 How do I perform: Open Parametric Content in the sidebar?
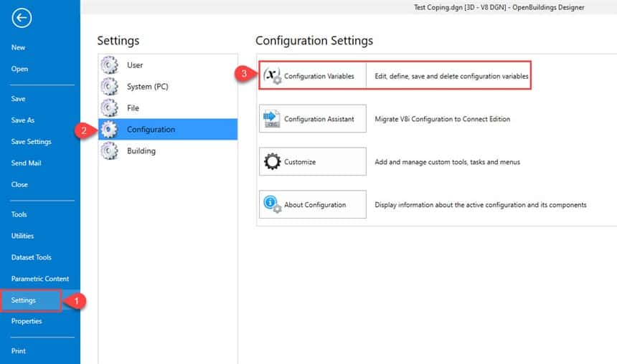point(39,279)
